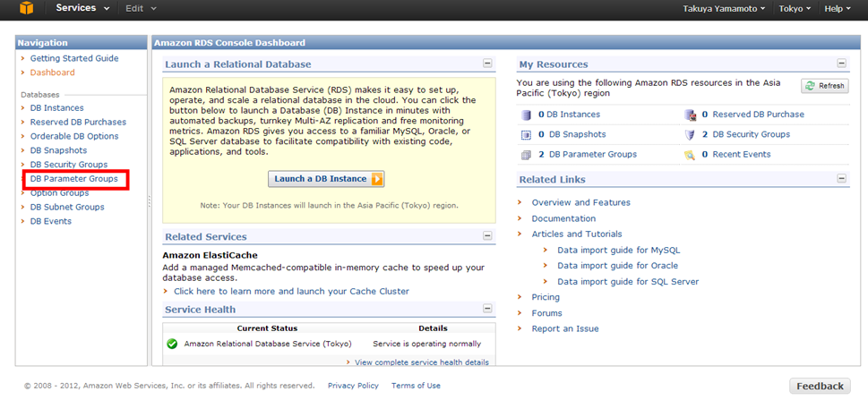The height and width of the screenshot is (400, 868).
Task: Open the Documentation link
Action: (x=564, y=218)
